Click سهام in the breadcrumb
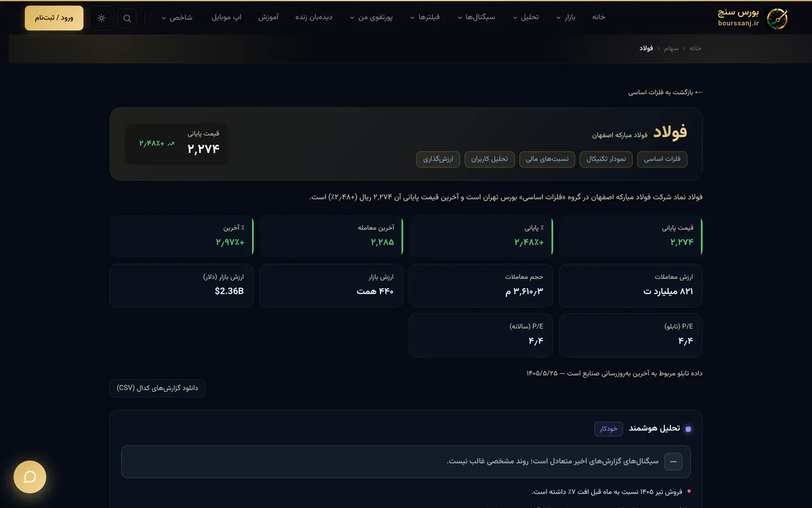Screen dimensions: 812x508 pyautogui.click(x=671, y=48)
